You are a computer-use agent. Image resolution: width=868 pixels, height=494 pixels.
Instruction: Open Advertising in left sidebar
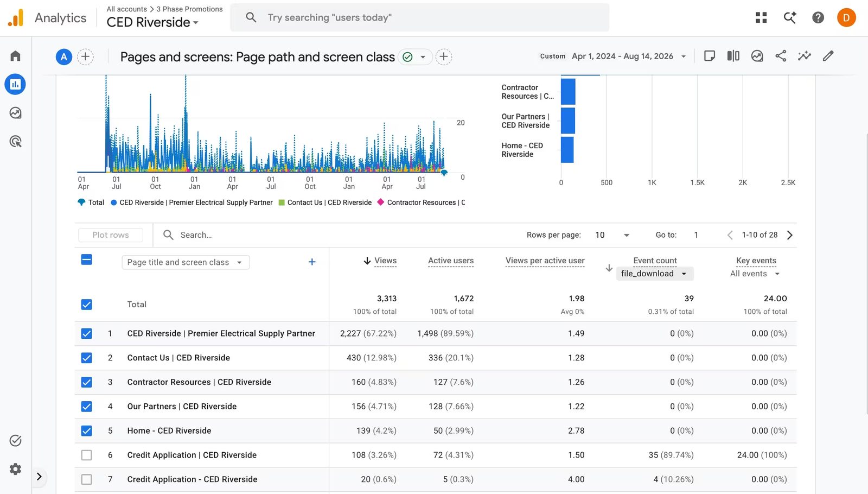[15, 142]
